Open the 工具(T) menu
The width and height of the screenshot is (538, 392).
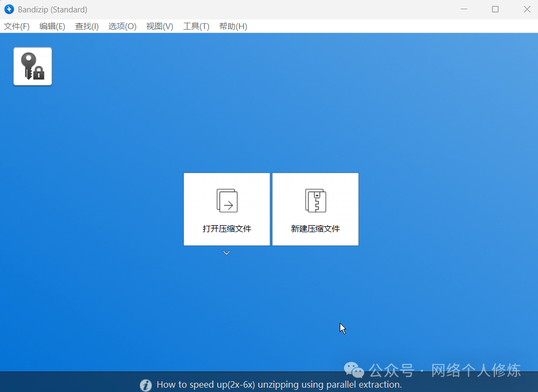point(196,26)
